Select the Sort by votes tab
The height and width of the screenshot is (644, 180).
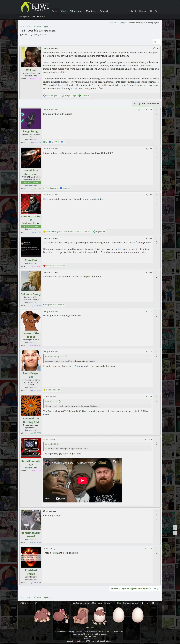tap(153, 103)
